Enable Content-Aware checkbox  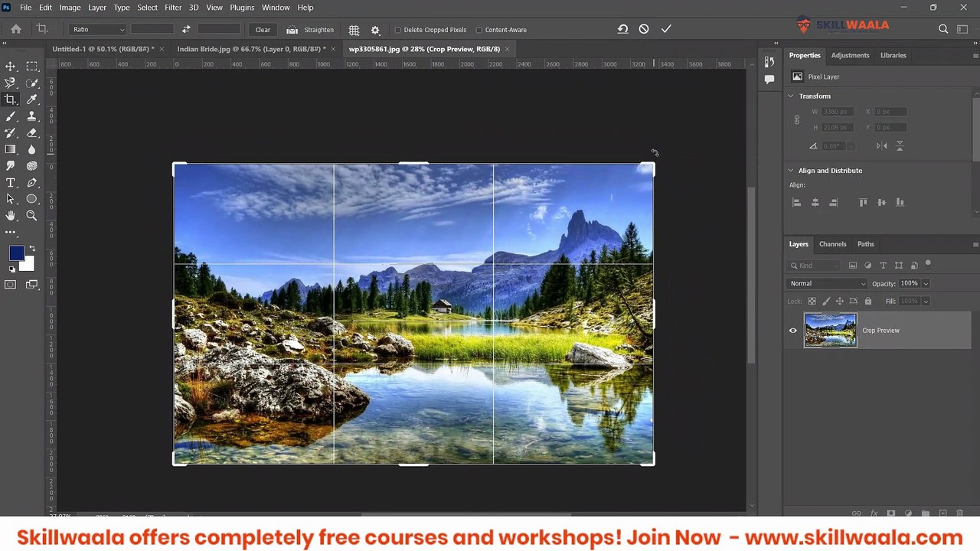(x=479, y=30)
